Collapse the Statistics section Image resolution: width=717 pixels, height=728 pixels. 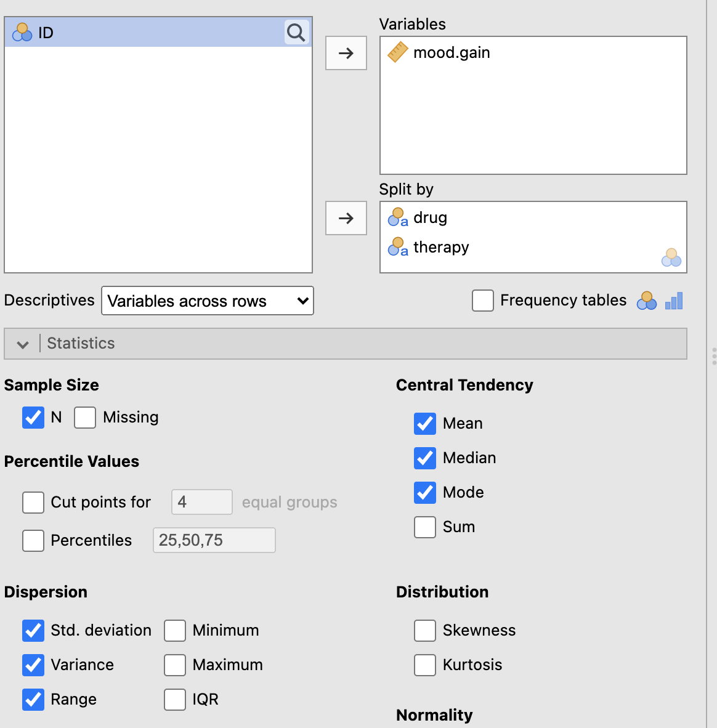23,344
